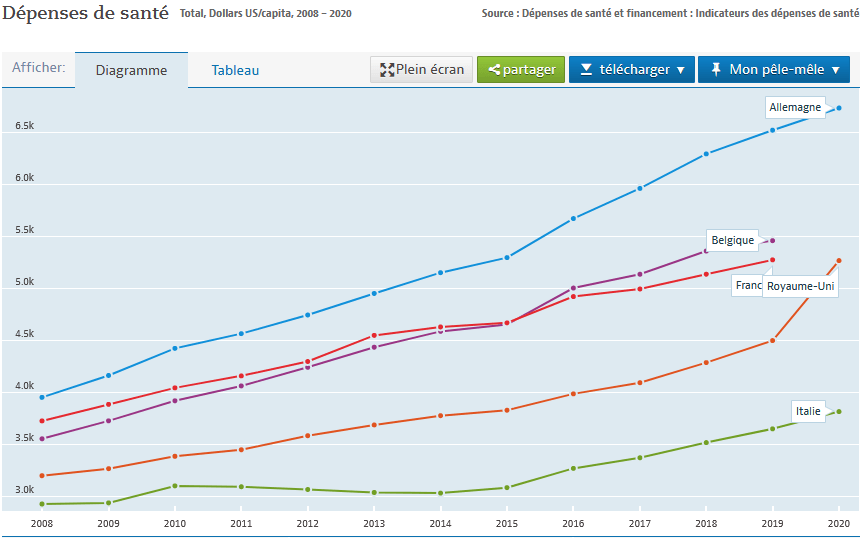Screen dimensions: 868x538
Task: Click the pushpin icon on Mon pêle-mêle
Action: pos(715,70)
